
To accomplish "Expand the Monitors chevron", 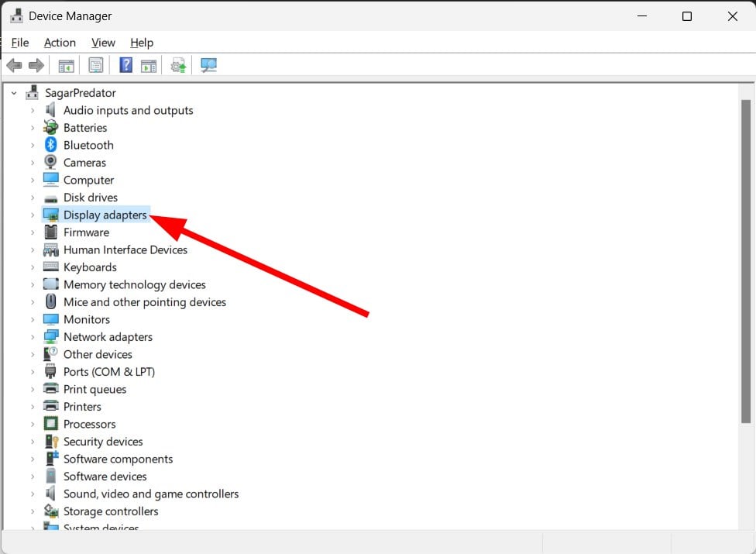I will coord(33,320).
